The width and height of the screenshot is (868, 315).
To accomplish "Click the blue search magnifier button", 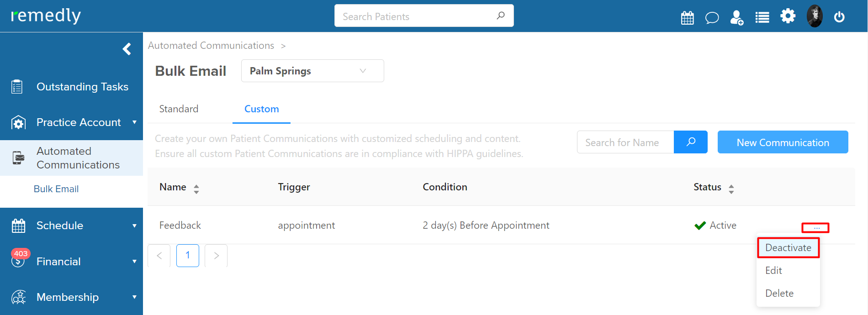I will tap(691, 142).
